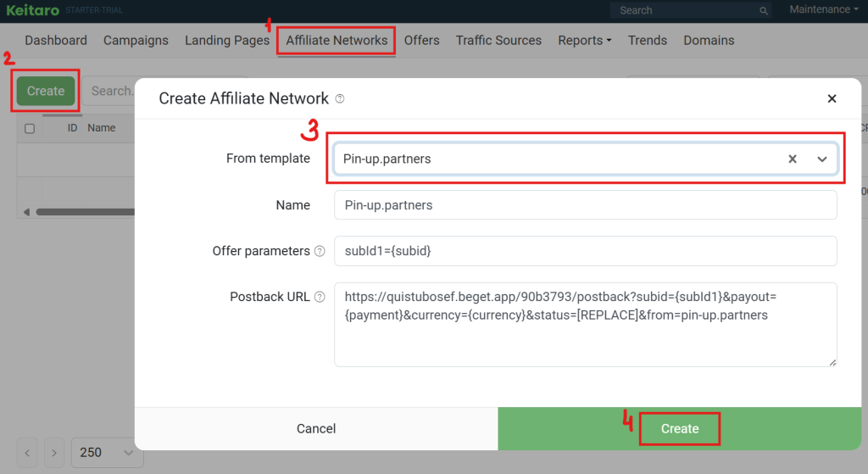This screenshot has height=474, width=868.
Task: Toggle the select-all checkbox in table header
Action: pos(30,129)
